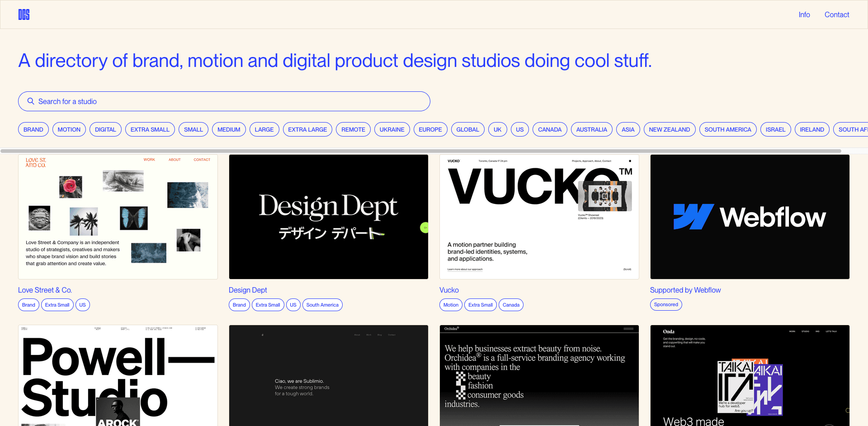
Task: Click the Sponsored tag under Webflow
Action: 666,304
